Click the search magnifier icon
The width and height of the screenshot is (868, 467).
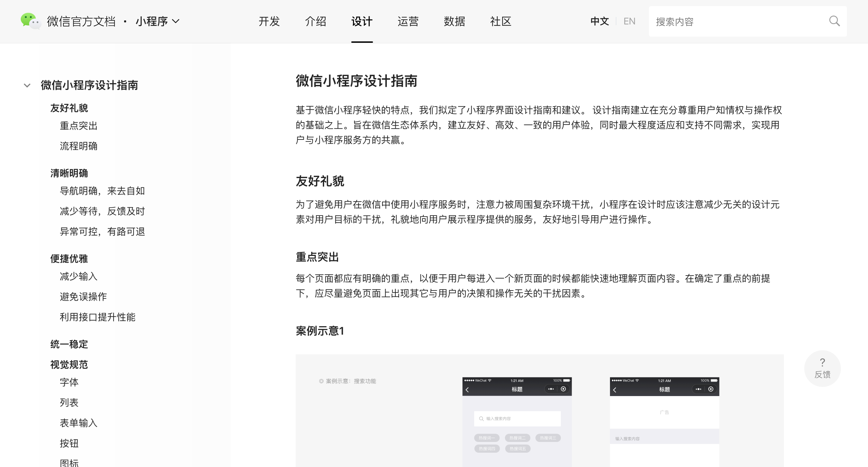pos(834,21)
